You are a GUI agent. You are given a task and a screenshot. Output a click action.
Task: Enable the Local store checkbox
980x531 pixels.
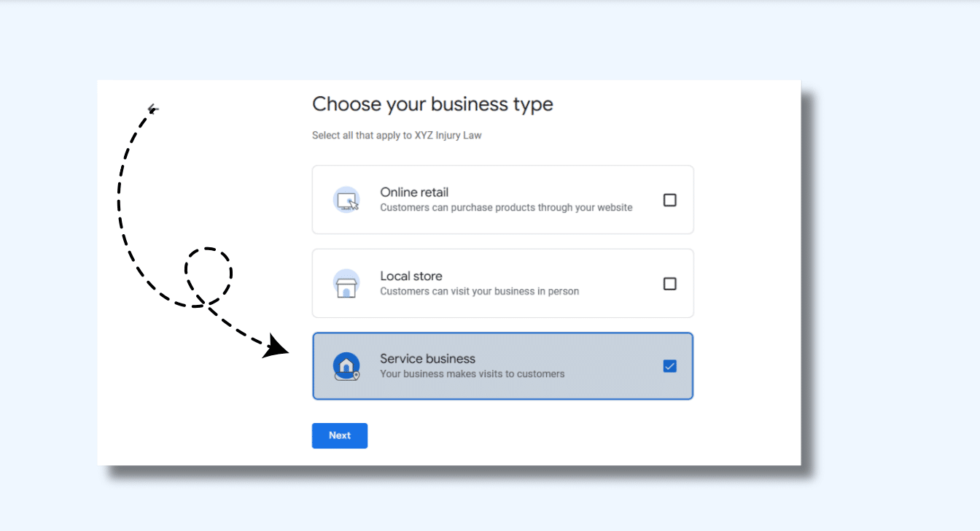click(670, 284)
